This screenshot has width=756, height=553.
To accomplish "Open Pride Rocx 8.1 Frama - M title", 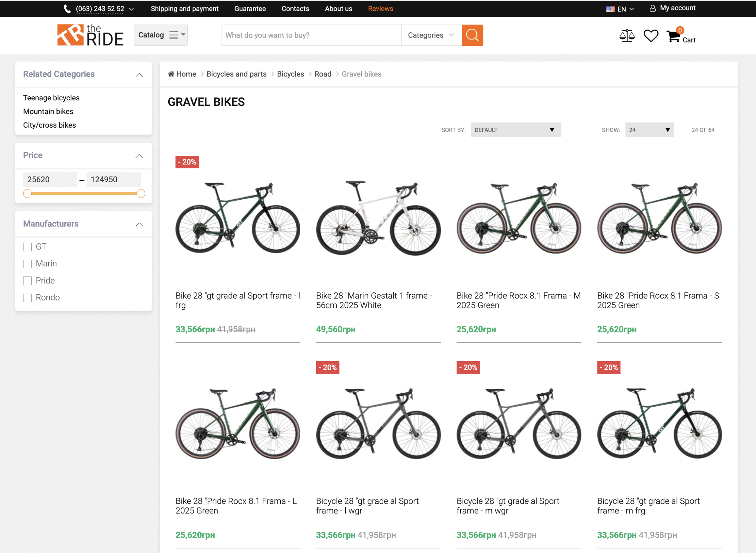I will click(x=518, y=301).
